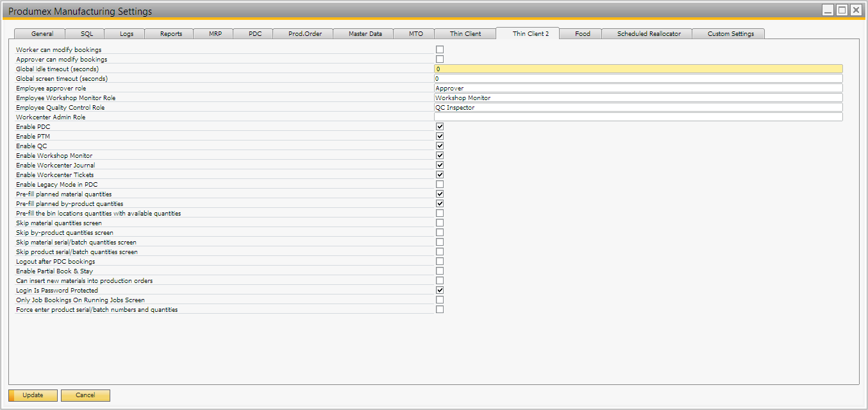868x410 pixels.
Task: Click the Global idle timeout field
Action: tap(638, 69)
